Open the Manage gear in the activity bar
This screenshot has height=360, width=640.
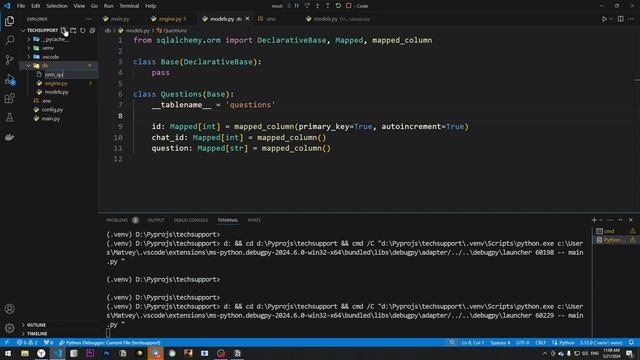coord(9,327)
